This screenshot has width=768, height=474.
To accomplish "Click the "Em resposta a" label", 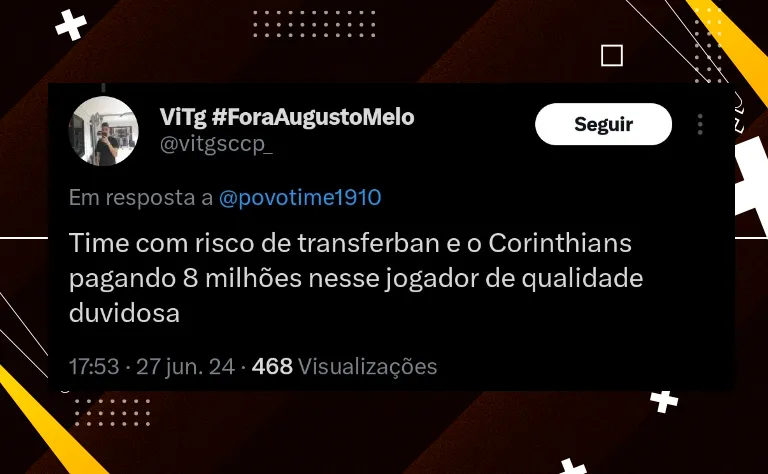I will click(x=141, y=198).
